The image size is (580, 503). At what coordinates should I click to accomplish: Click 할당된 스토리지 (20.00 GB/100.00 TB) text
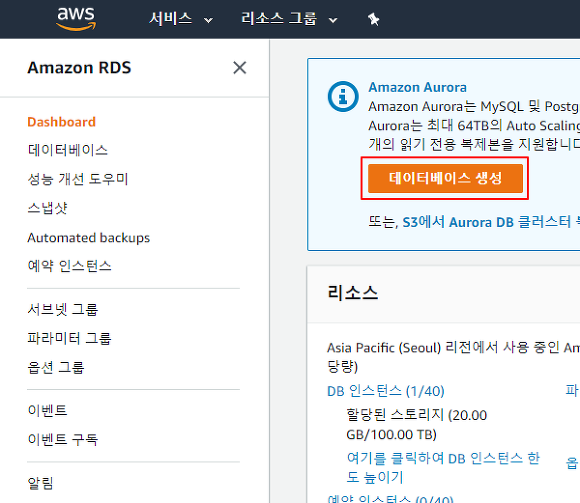click(417, 425)
